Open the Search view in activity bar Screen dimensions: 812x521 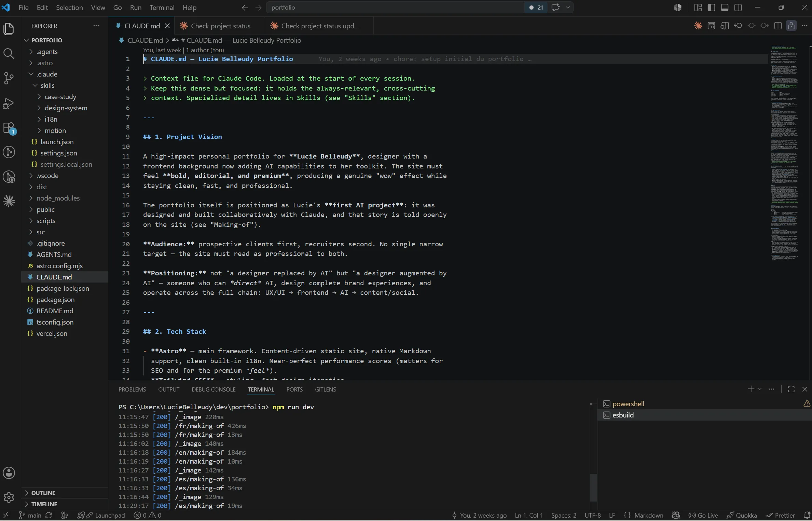coord(9,54)
